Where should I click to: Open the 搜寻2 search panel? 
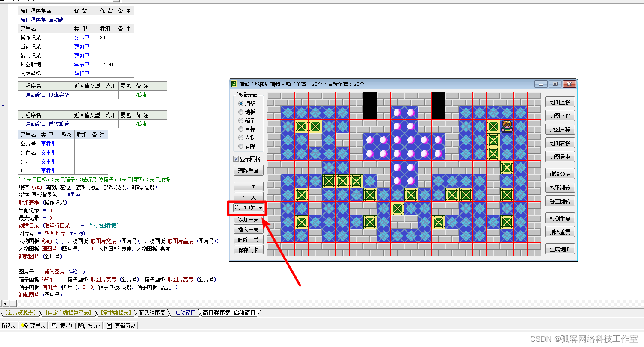pos(89,326)
